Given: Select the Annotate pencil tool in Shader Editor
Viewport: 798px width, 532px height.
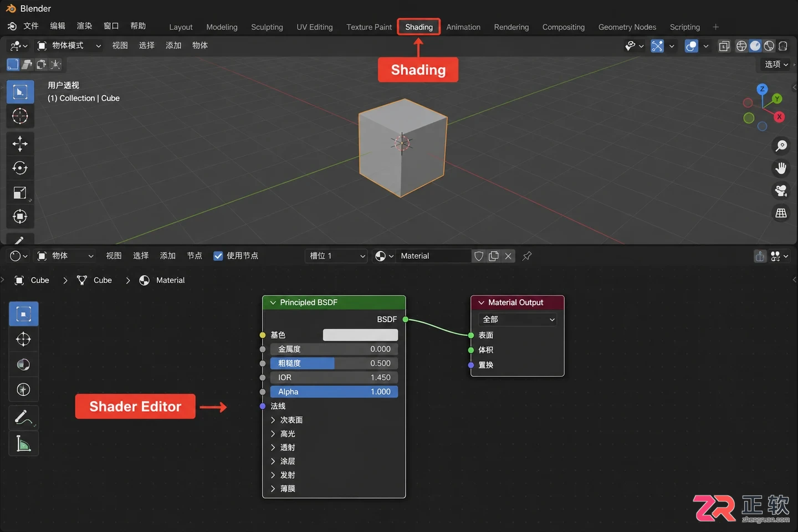Looking at the screenshot, I should 23,417.
